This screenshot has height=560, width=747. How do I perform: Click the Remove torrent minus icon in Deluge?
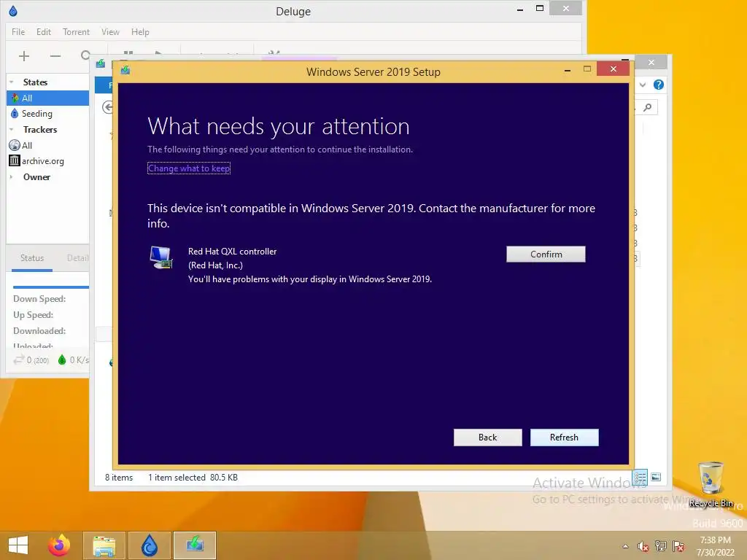tap(55, 56)
